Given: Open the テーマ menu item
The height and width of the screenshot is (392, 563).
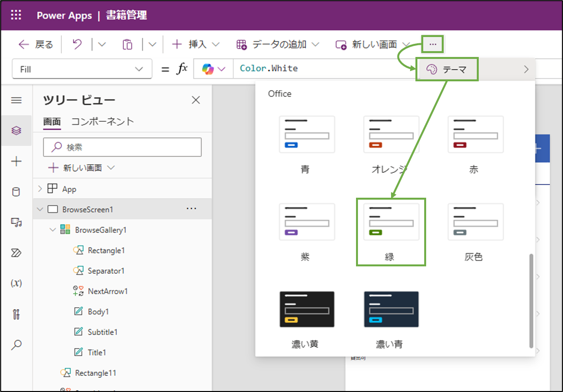Looking at the screenshot, I should 476,69.
